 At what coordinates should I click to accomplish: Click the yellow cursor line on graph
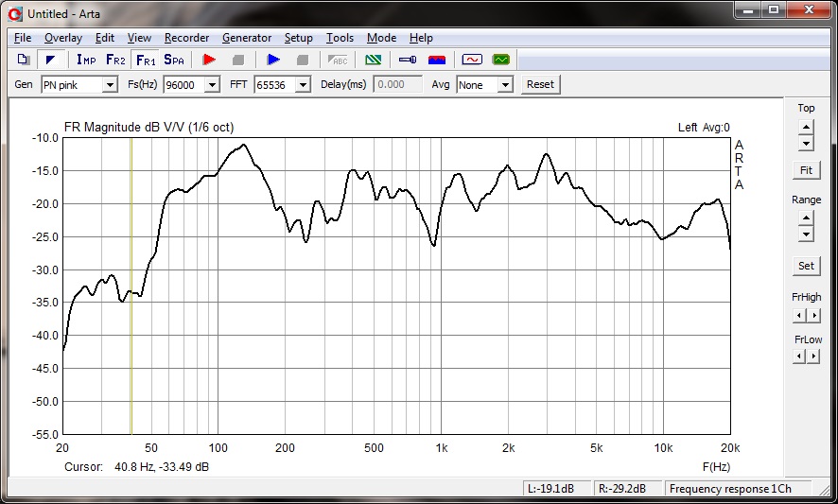(131, 286)
